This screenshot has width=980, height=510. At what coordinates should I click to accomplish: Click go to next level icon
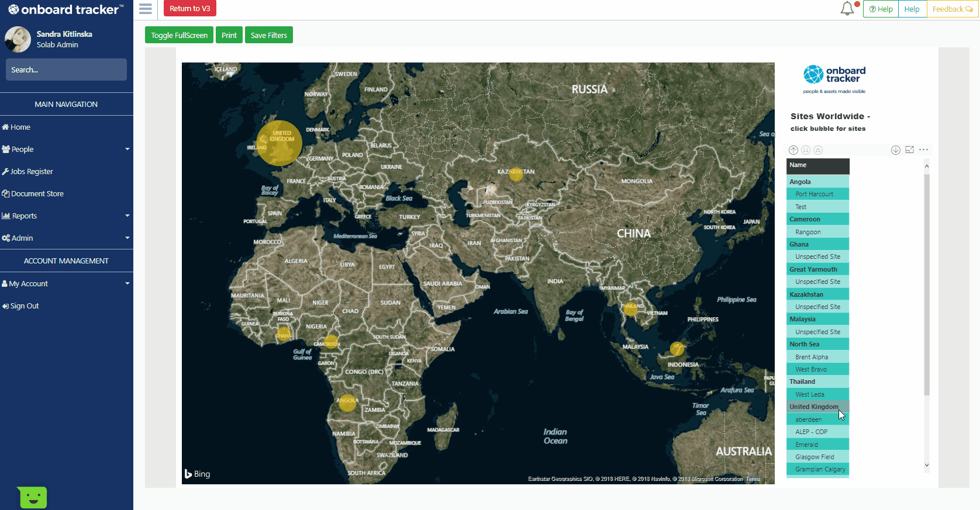806,150
